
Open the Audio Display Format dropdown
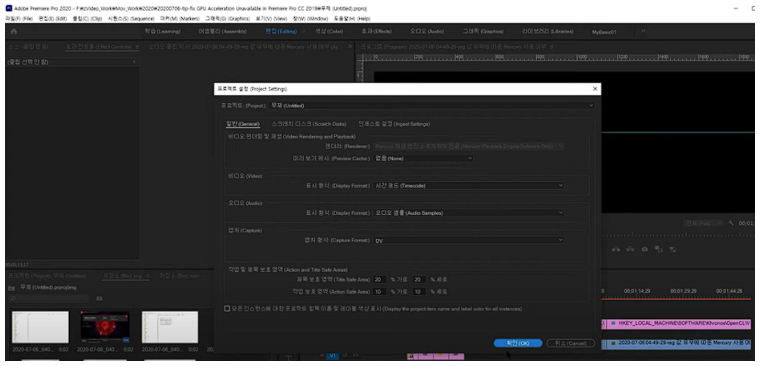click(468, 212)
